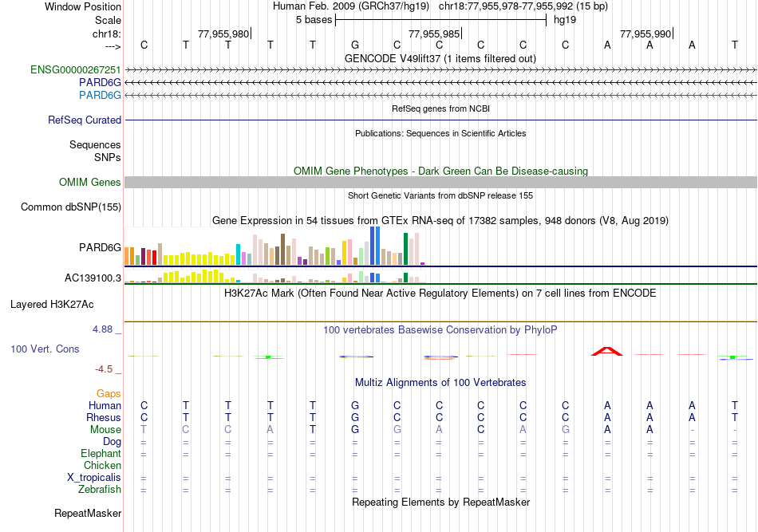
Task: Click the 'RefSeq genes from NCBI' title
Action: pos(441,108)
